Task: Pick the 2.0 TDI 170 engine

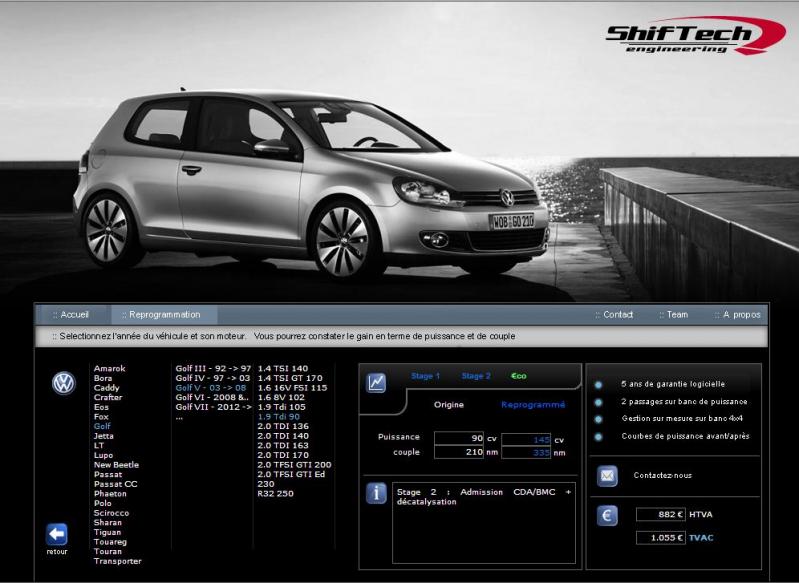Action: coord(283,456)
